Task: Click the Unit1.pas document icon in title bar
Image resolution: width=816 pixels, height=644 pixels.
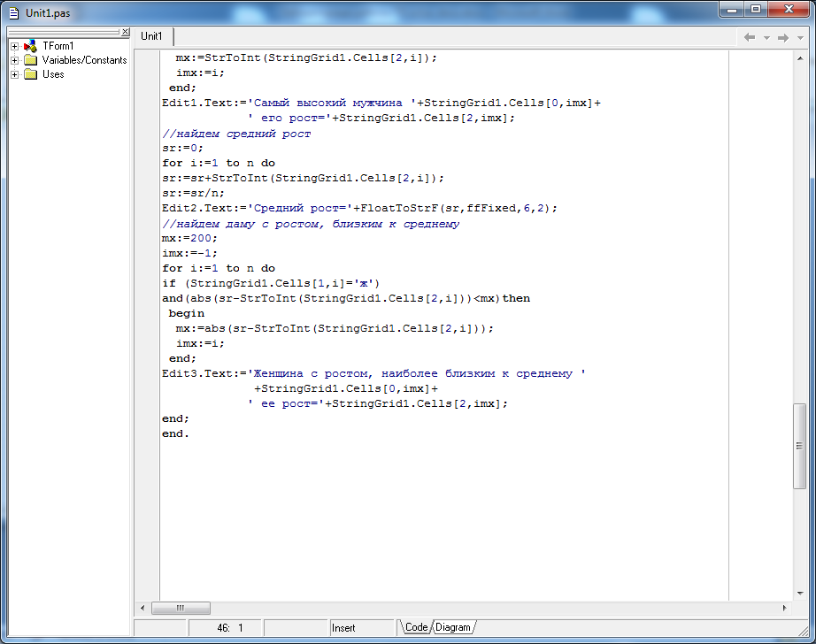Action: click(14, 13)
